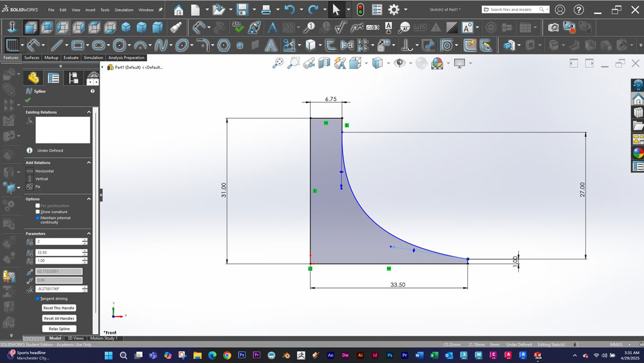The height and width of the screenshot is (363, 644).
Task: Select the Spline sketch tool
Action: [x=161, y=45]
